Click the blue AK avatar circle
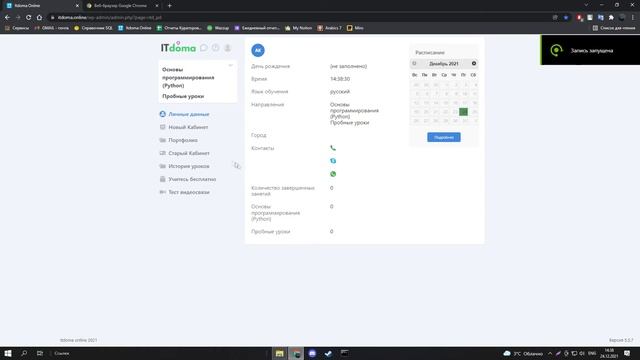This screenshot has width=640, height=360. pyautogui.click(x=258, y=50)
